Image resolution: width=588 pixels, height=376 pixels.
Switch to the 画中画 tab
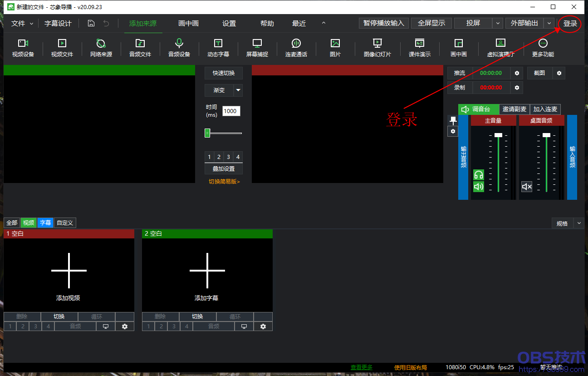188,23
